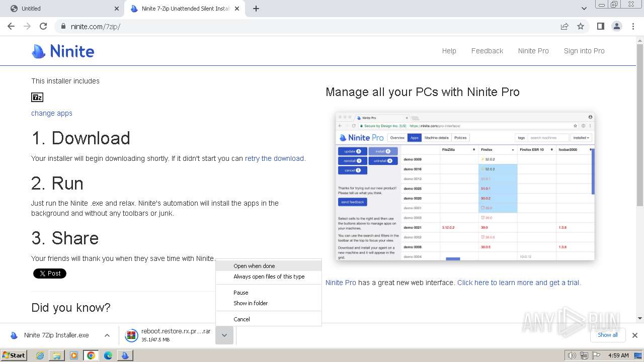The width and height of the screenshot is (644, 362).
Task: Click the site info lock icon
Action: [x=63, y=27]
